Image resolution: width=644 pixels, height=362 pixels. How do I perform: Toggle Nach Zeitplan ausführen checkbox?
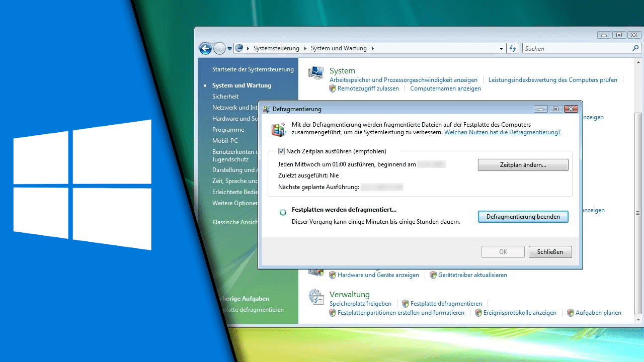(x=282, y=151)
